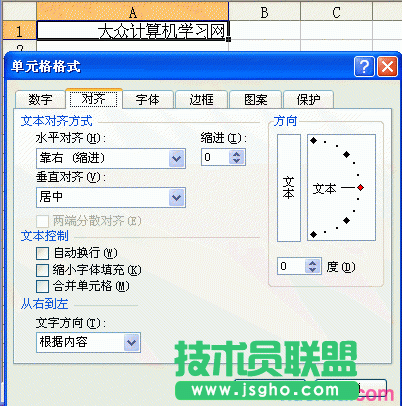The image size is (402, 406).
Task: Click the top diamond on orientation dial
Action: [313, 141]
